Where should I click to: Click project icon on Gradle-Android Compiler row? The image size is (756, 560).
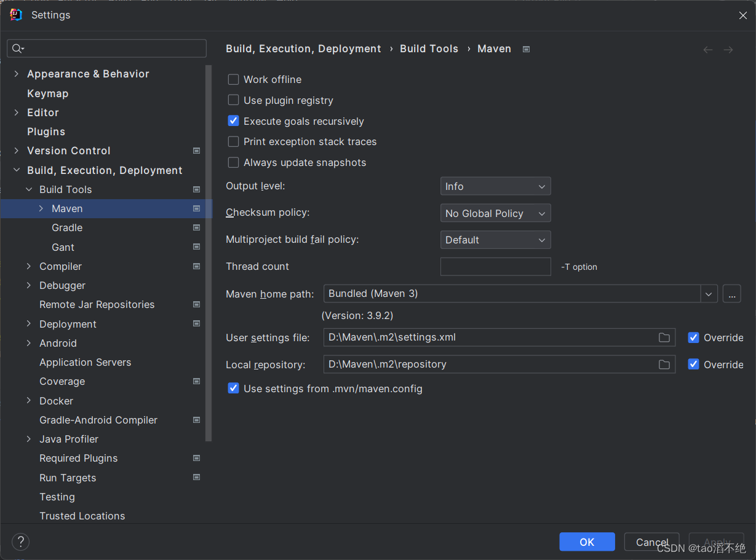196,420
